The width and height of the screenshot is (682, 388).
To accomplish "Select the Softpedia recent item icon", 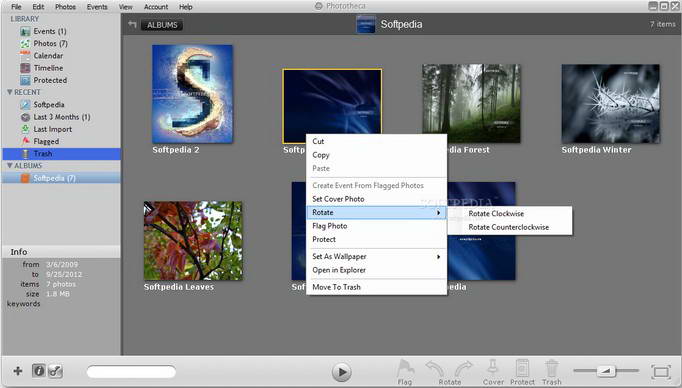I will coord(25,105).
